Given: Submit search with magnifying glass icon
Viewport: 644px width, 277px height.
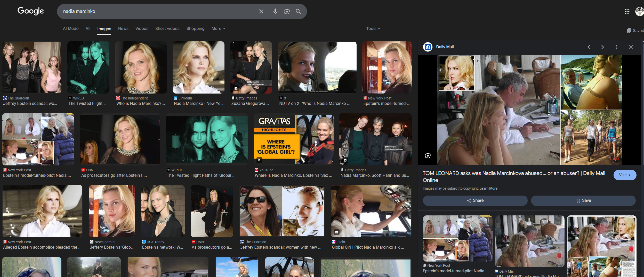Looking at the screenshot, I should tap(298, 11).
